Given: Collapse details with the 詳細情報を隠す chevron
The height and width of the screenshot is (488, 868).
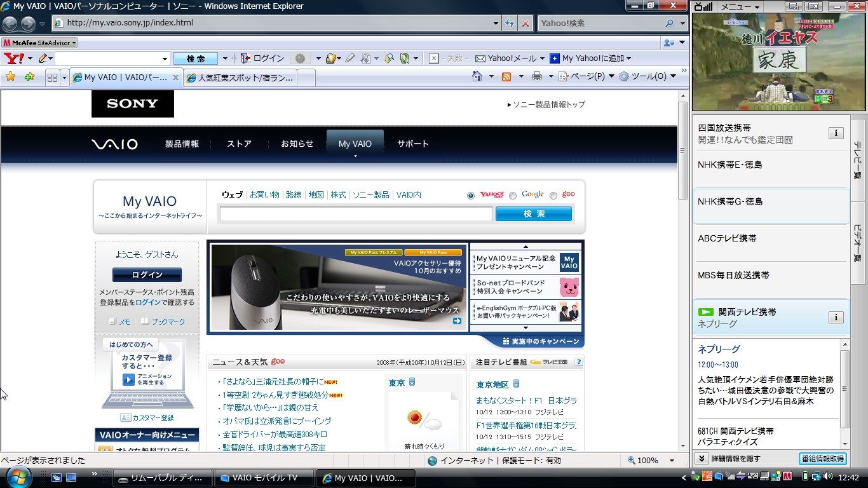Looking at the screenshot, I should point(701,458).
